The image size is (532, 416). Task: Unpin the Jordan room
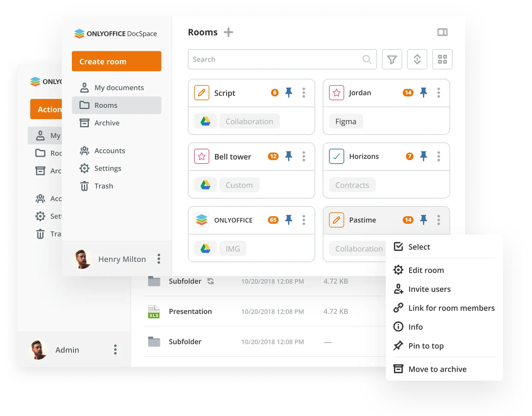(423, 92)
